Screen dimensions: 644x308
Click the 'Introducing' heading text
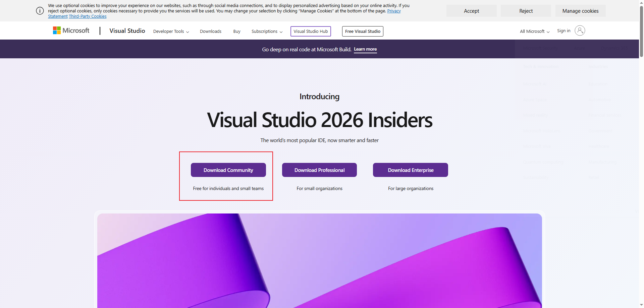pyautogui.click(x=319, y=97)
